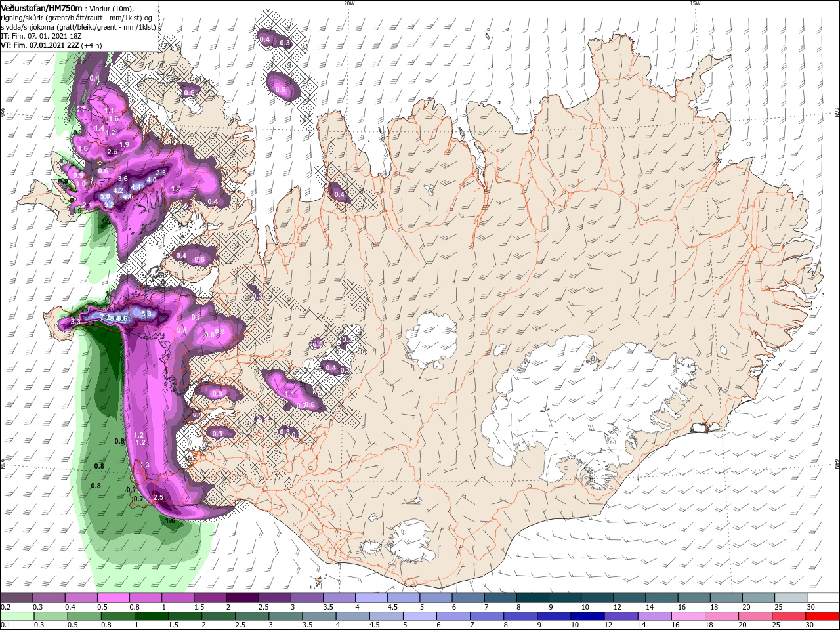Click the 4.2 precipitation value on the map
The height and width of the screenshot is (630, 840).
tap(118, 190)
